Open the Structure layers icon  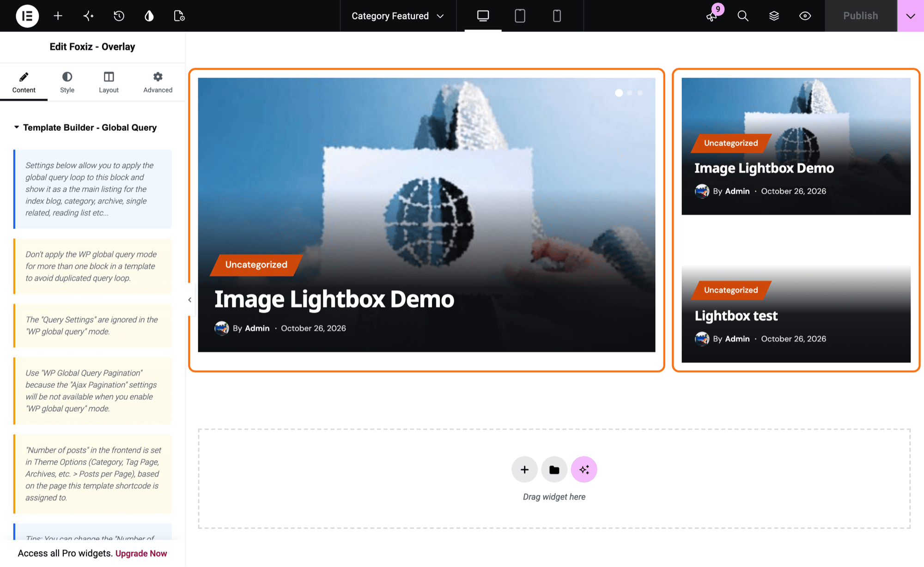tap(774, 16)
